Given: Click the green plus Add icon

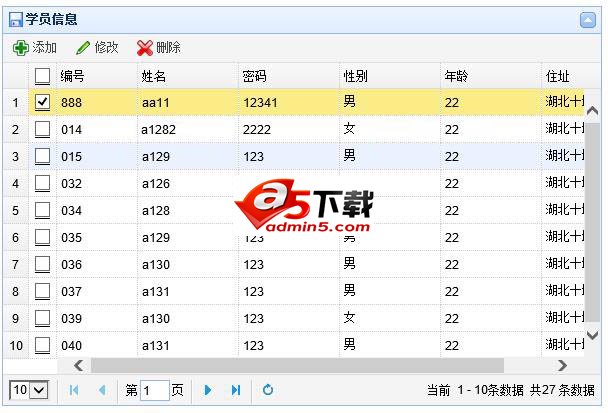Looking at the screenshot, I should coord(21,48).
